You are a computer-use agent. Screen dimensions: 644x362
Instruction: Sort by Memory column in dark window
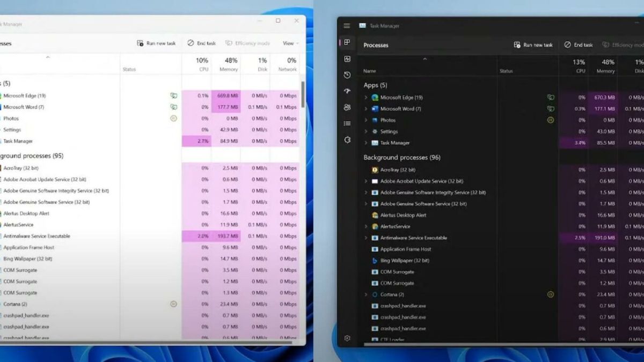(602, 66)
